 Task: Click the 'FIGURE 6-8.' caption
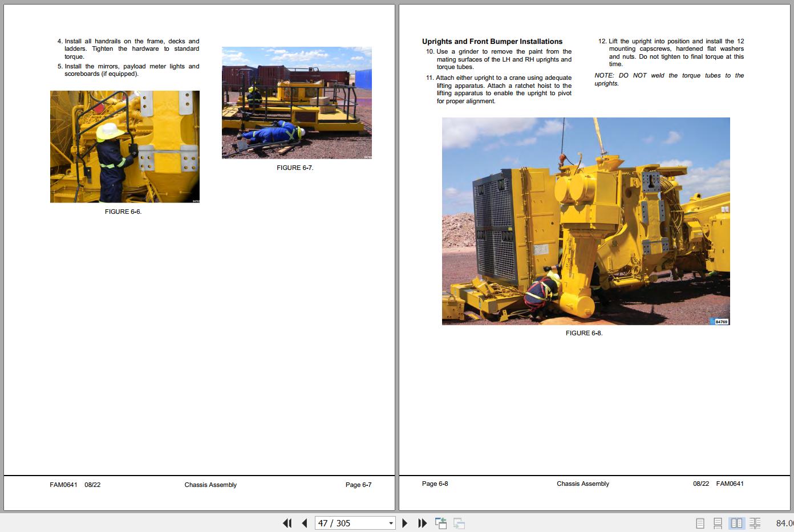point(584,333)
